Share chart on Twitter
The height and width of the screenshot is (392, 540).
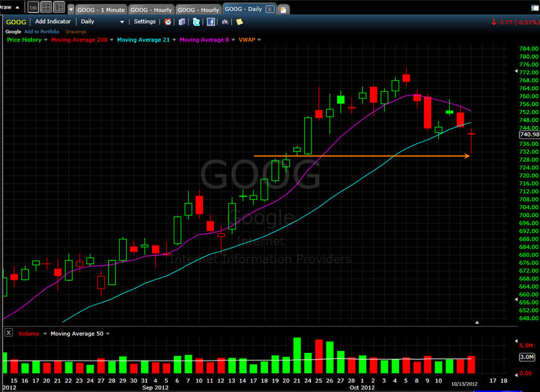196,22
